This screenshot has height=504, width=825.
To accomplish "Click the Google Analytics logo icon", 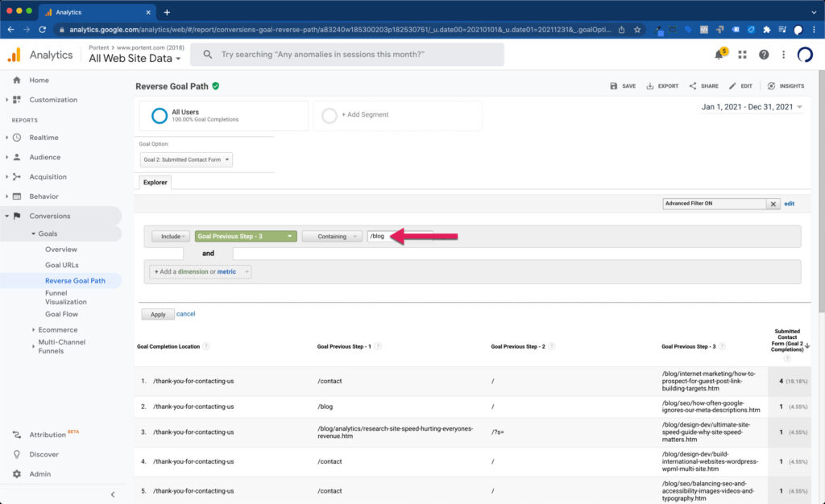I will point(15,55).
